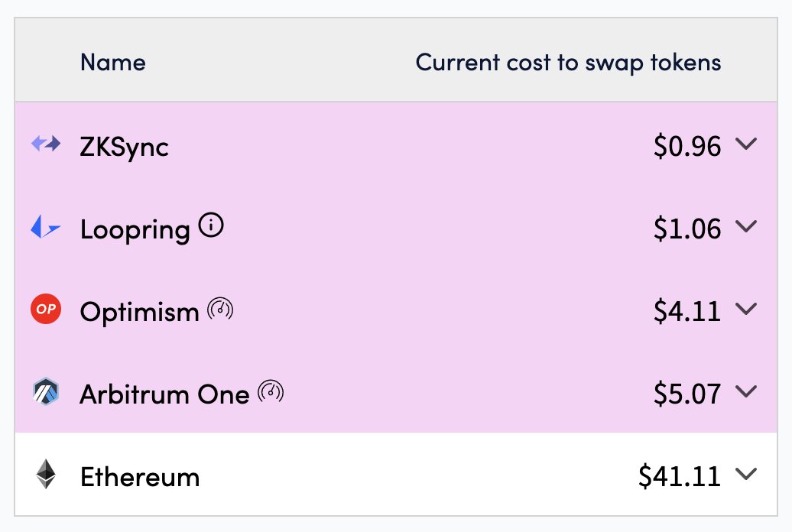Click the Name column header
This screenshot has height=532, width=792.
click(x=113, y=63)
